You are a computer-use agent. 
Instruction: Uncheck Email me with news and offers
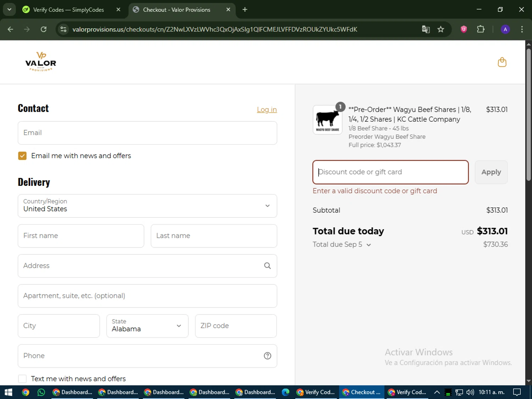pyautogui.click(x=22, y=156)
